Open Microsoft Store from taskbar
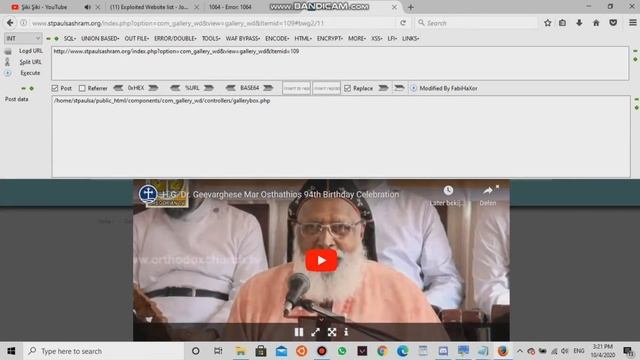 (261, 351)
